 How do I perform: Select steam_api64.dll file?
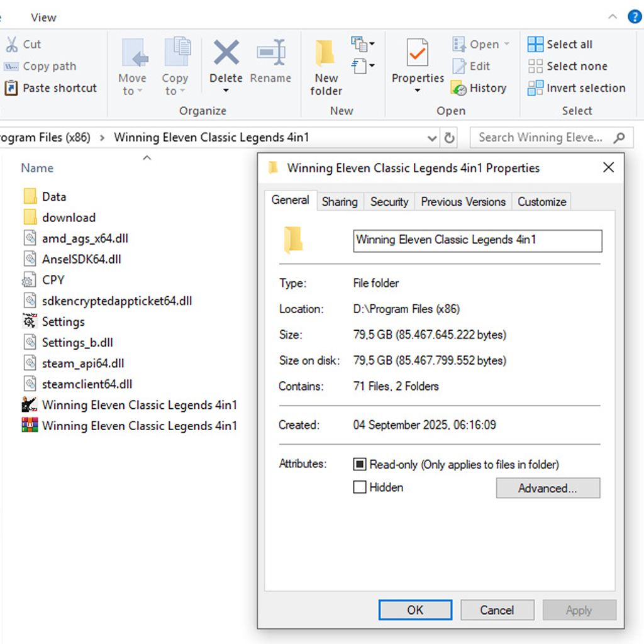pos(74,364)
